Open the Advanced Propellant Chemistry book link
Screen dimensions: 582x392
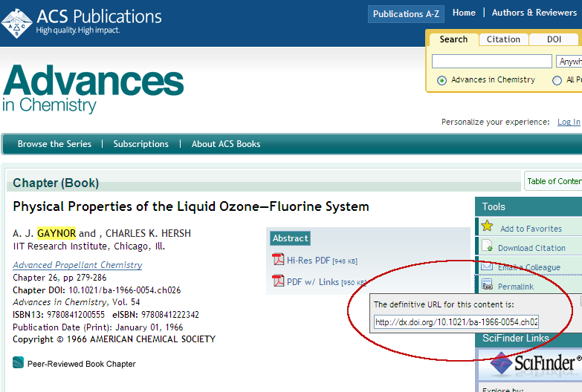[x=77, y=265]
